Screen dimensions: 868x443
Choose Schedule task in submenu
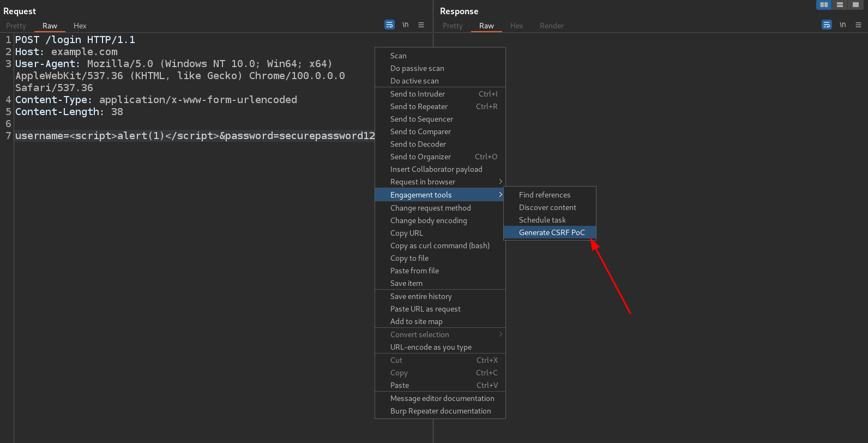550,220
